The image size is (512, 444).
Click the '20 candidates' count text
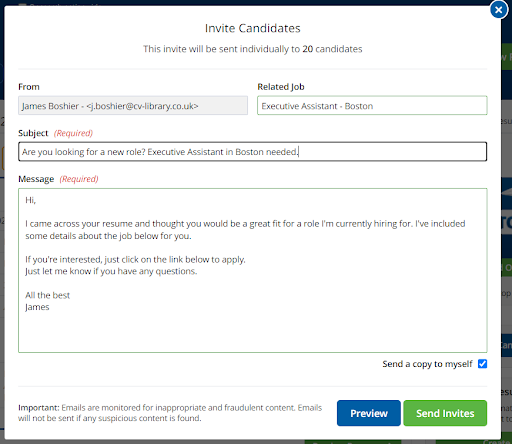click(332, 49)
